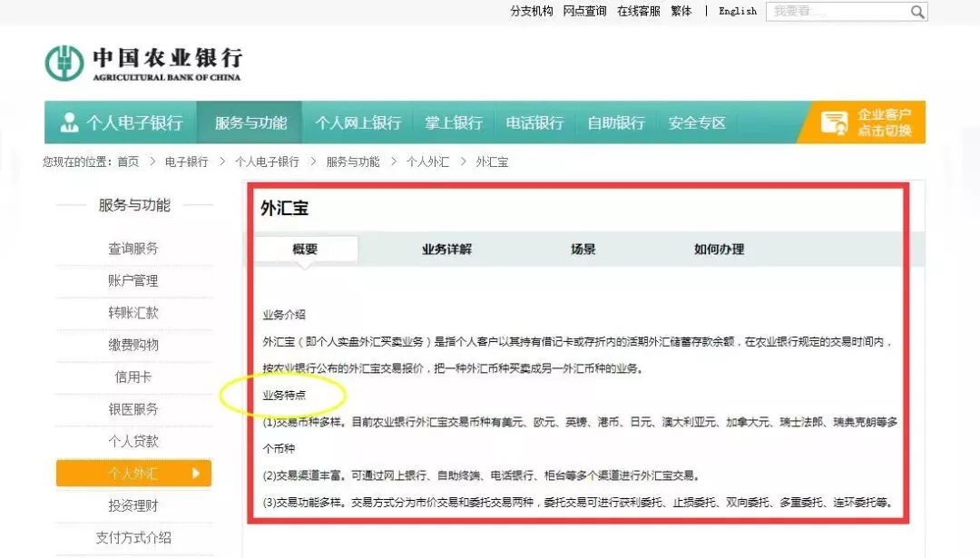Select 个人网上银行 in navigation bar

(x=358, y=122)
